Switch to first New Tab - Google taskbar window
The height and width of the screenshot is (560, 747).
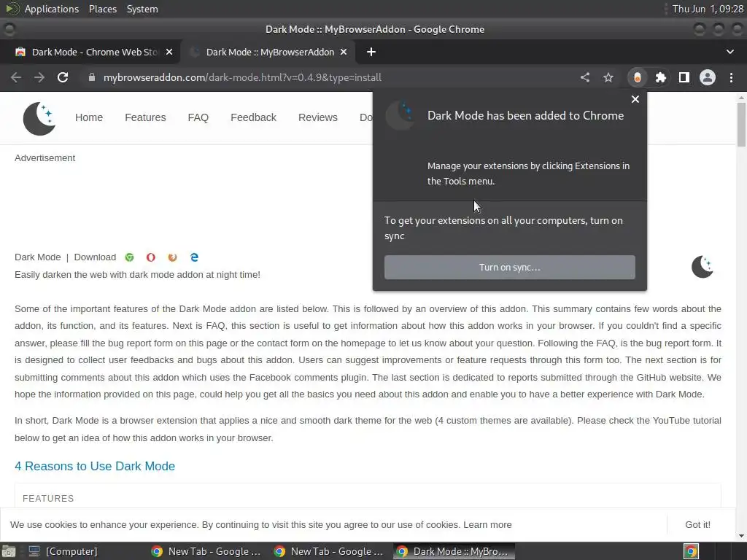tap(206, 551)
